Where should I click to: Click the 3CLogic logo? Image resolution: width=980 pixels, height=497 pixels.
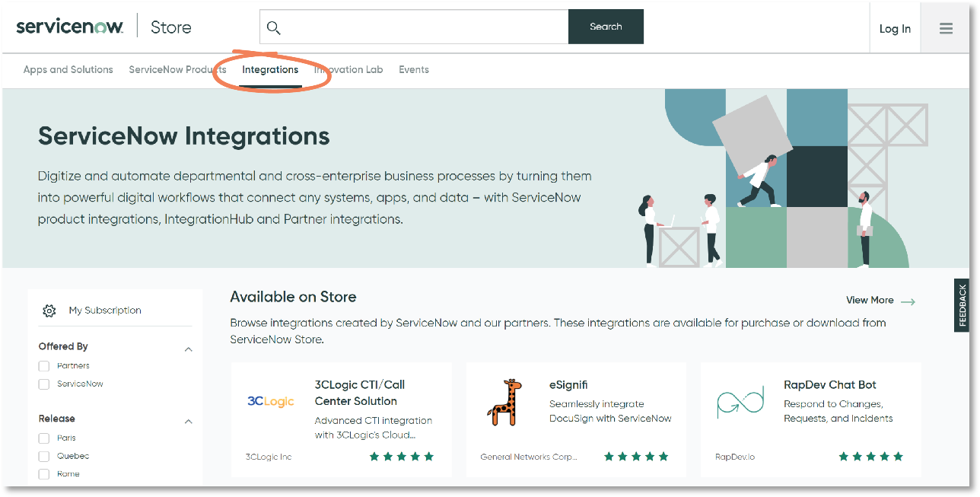pyautogui.click(x=270, y=401)
